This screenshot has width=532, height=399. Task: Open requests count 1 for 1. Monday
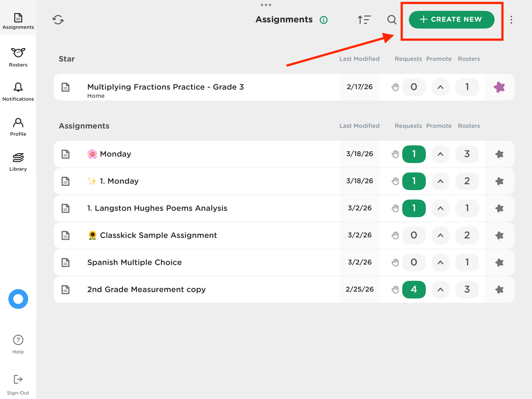tap(414, 181)
